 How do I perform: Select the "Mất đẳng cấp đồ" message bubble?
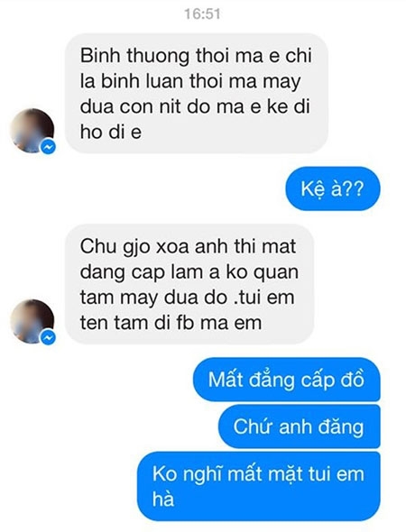[x=287, y=380]
